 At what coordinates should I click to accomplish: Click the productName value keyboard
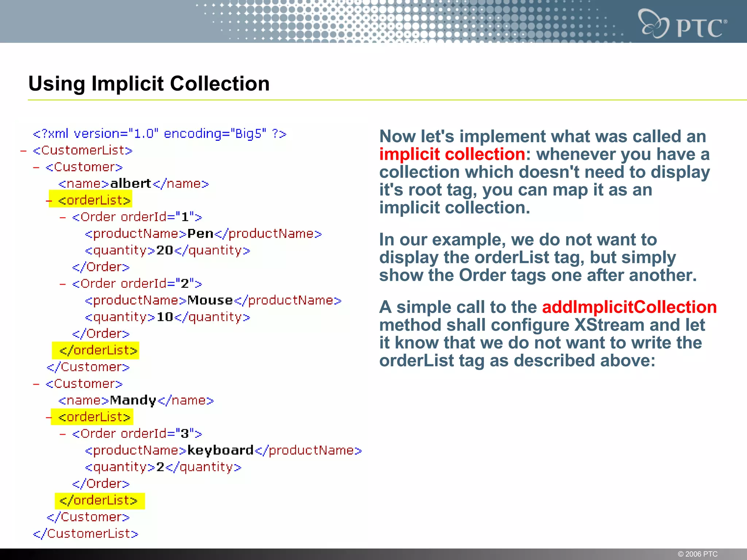(x=220, y=450)
